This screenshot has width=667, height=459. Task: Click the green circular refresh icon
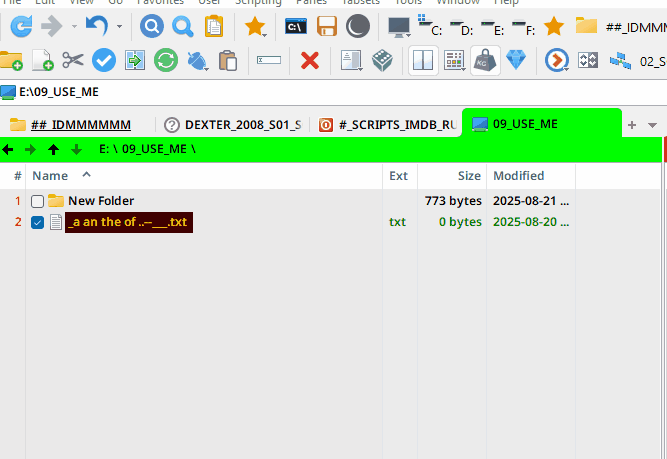pyautogui.click(x=166, y=61)
